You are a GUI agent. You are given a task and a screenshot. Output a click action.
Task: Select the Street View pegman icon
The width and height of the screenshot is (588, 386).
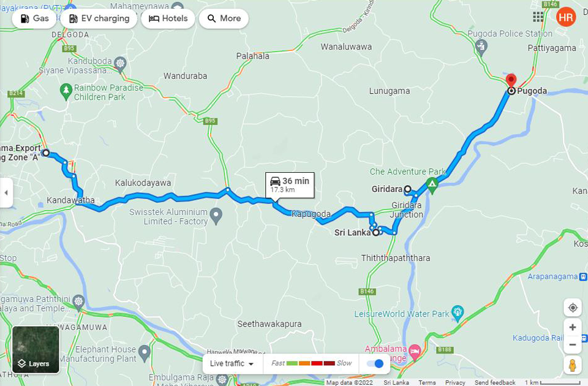point(573,365)
